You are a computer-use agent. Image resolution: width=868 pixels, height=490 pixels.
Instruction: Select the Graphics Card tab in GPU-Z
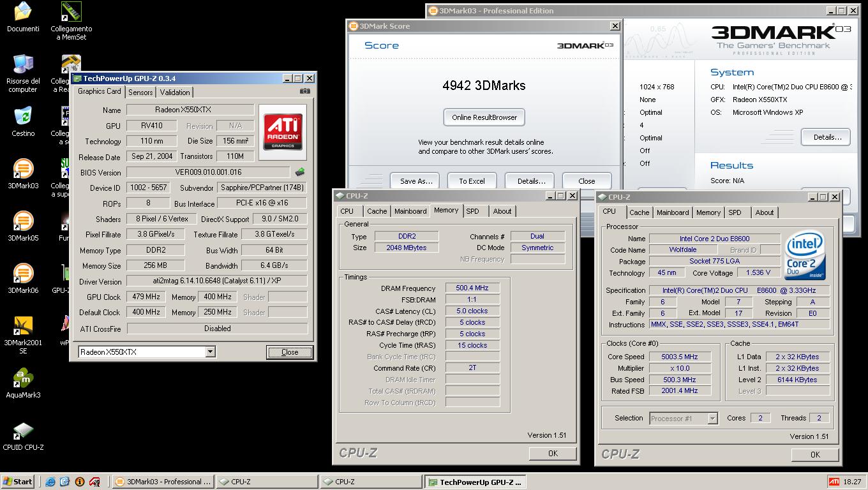tap(99, 91)
